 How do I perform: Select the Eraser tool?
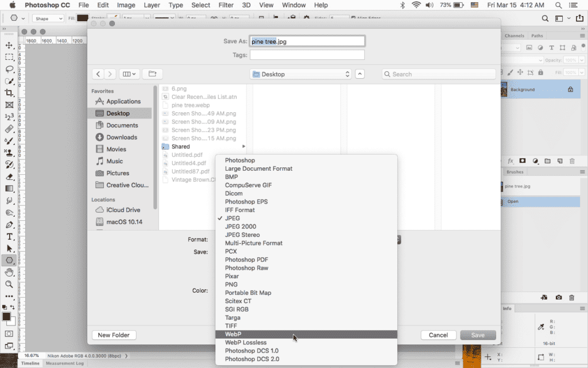[9, 177]
